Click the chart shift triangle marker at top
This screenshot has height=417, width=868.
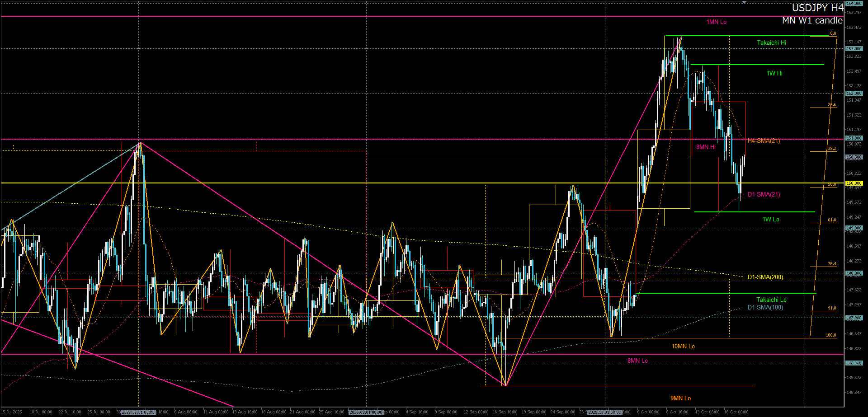tap(744, 2)
